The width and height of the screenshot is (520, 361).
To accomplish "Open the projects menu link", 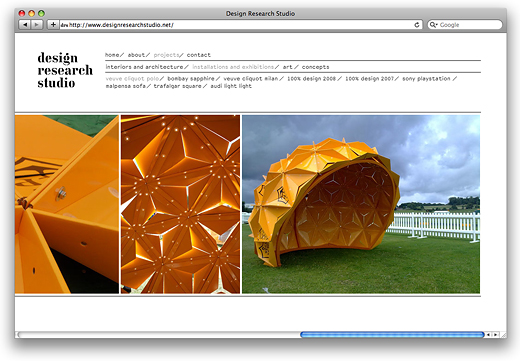I will tap(166, 55).
